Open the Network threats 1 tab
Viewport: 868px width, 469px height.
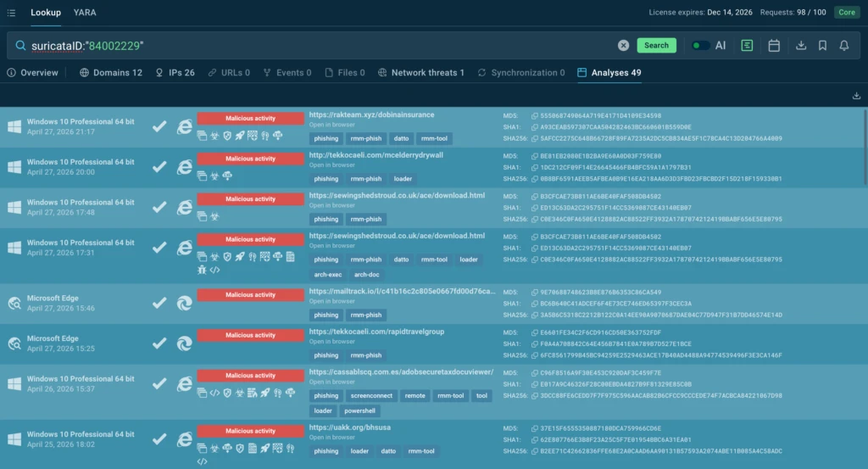[x=421, y=73]
